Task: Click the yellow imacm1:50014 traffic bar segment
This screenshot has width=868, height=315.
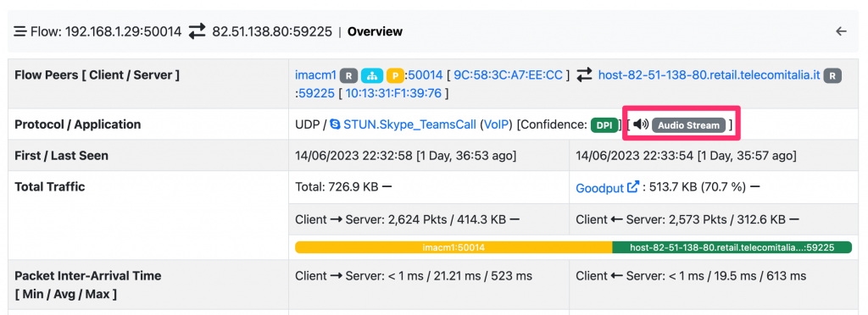Action: click(x=453, y=247)
